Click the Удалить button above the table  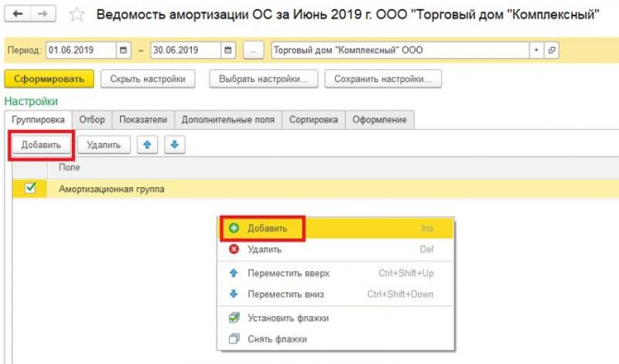(x=104, y=145)
